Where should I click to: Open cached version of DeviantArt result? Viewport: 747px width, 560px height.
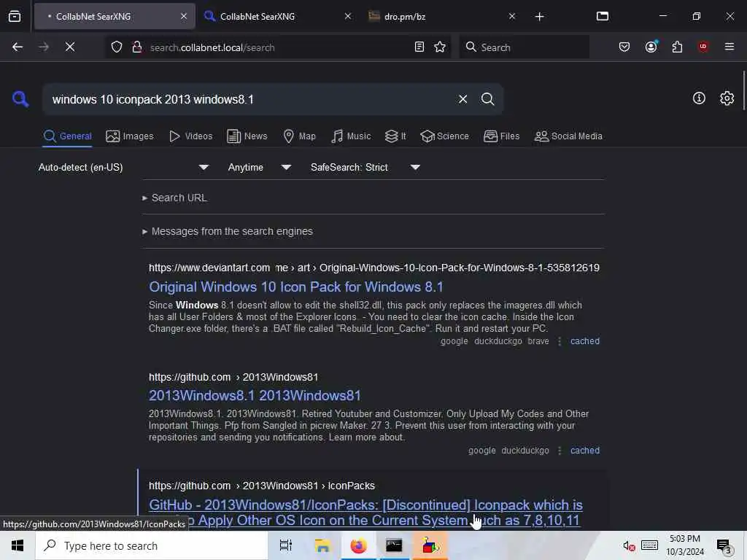(584, 341)
